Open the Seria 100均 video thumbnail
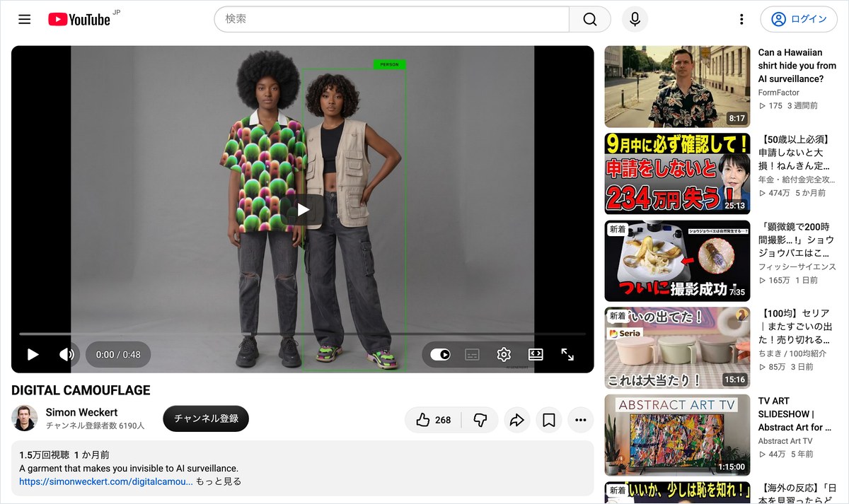The width and height of the screenshot is (849, 504). point(677,348)
